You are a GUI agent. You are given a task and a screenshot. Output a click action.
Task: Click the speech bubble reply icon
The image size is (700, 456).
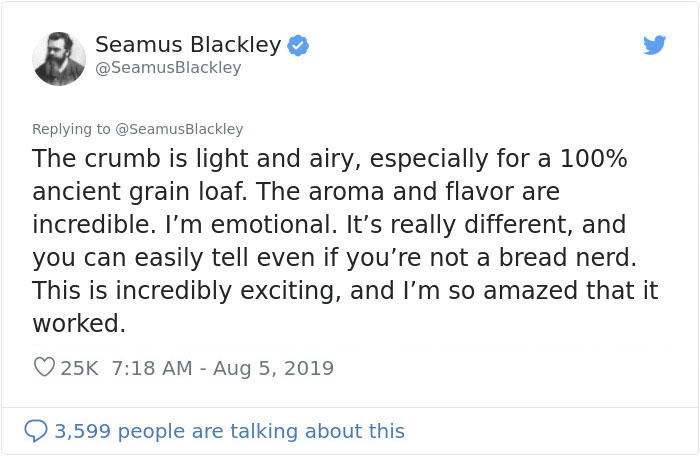(x=36, y=431)
